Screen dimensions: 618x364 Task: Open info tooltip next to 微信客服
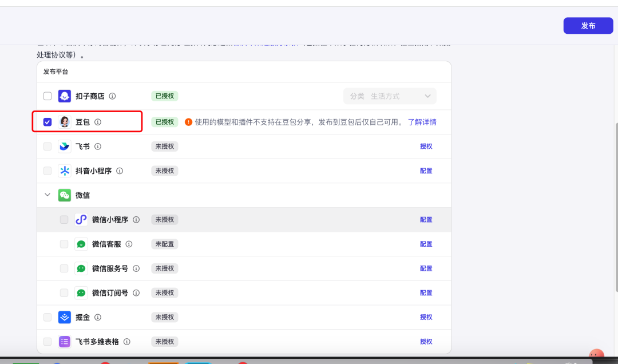click(x=129, y=244)
